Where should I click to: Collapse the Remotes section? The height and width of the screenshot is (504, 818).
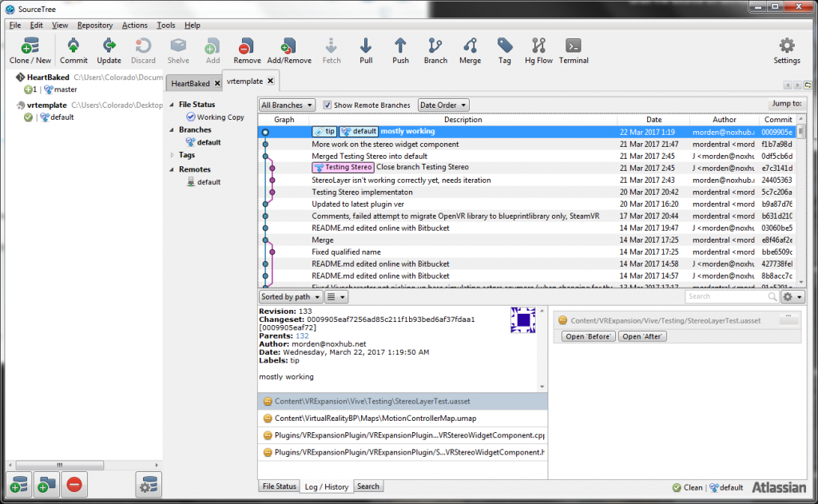coord(172,169)
